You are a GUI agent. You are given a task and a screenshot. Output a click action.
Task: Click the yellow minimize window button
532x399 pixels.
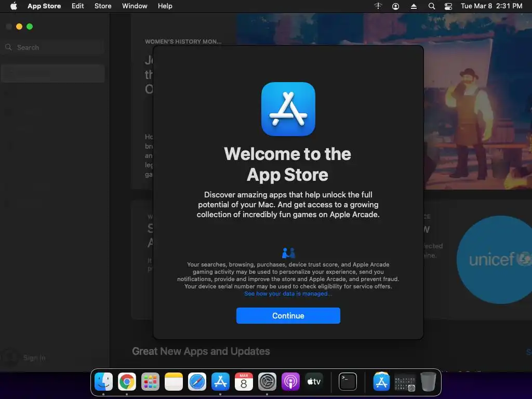19,26
